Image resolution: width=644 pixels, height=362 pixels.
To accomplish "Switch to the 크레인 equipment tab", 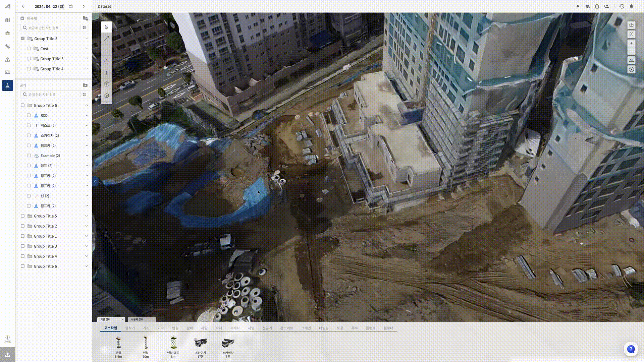I will [x=306, y=328].
